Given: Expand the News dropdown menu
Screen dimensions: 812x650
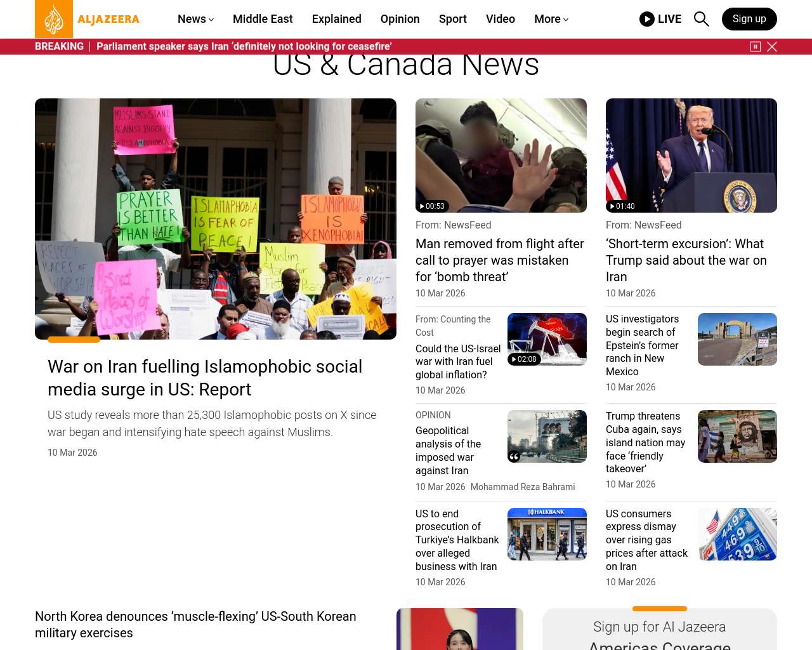Looking at the screenshot, I should 195,19.
